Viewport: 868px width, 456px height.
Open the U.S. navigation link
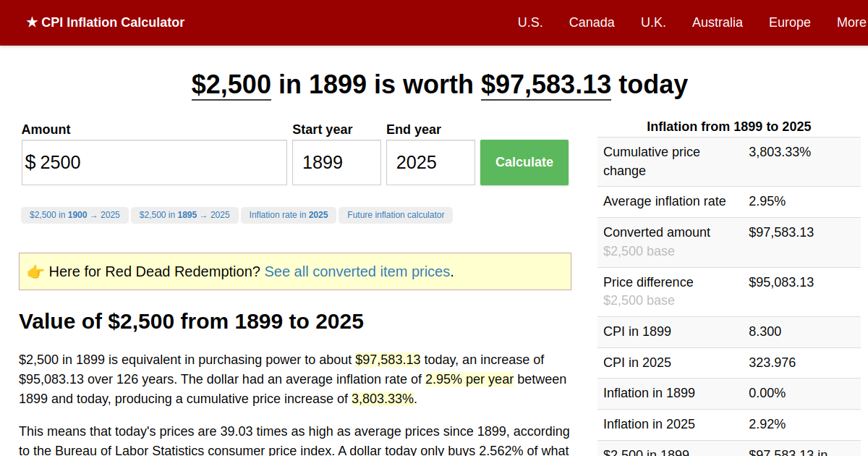(530, 22)
